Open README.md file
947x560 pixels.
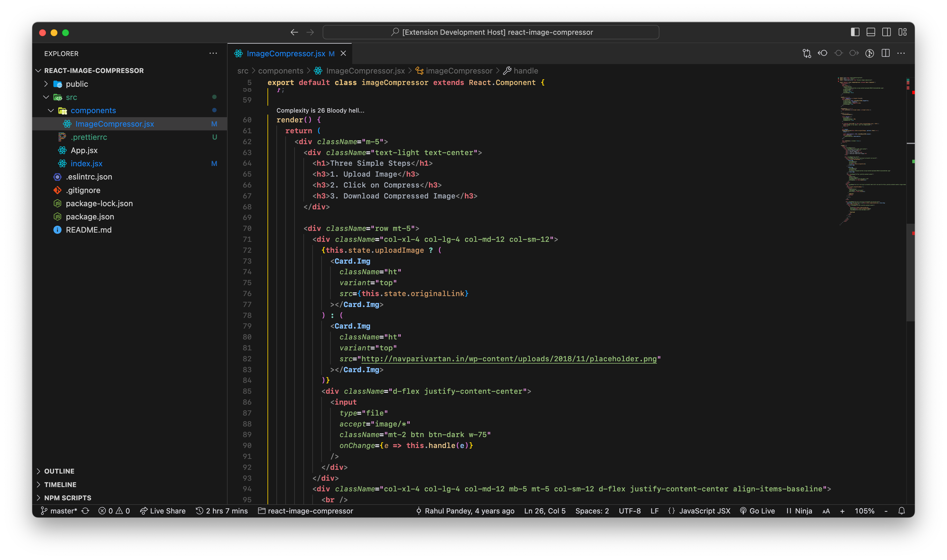pos(130,230)
